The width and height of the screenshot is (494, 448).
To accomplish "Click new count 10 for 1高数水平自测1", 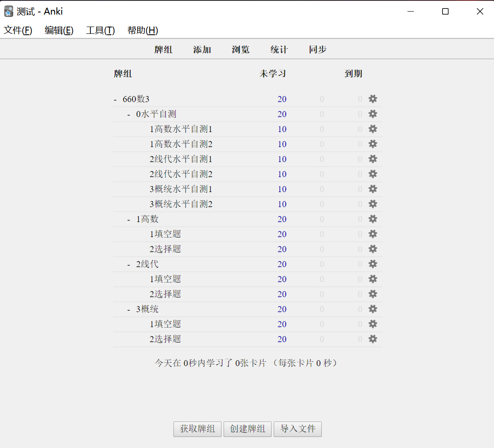I will [x=282, y=129].
